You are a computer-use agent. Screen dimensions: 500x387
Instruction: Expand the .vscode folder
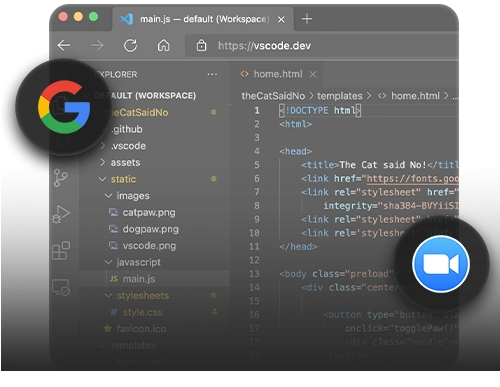pyautogui.click(x=128, y=146)
